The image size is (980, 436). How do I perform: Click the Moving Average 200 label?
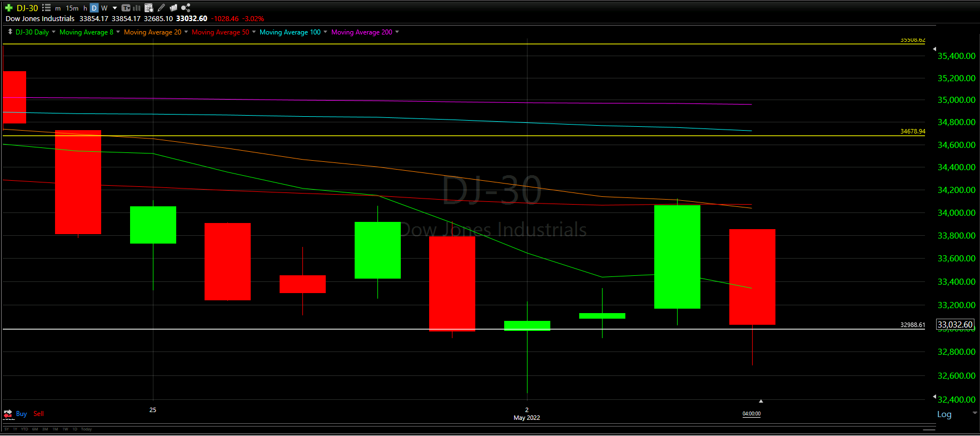(362, 32)
